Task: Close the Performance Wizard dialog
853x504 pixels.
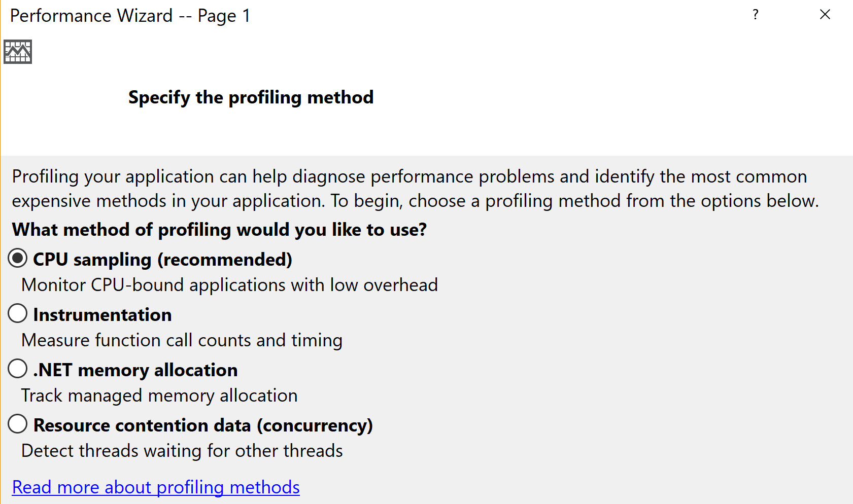Action: 825,15
